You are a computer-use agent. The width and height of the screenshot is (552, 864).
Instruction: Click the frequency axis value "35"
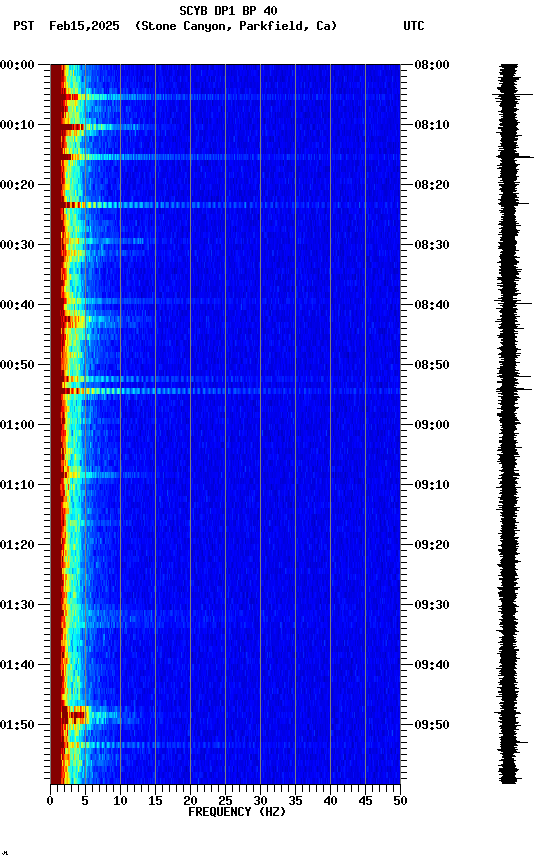coord(295,801)
